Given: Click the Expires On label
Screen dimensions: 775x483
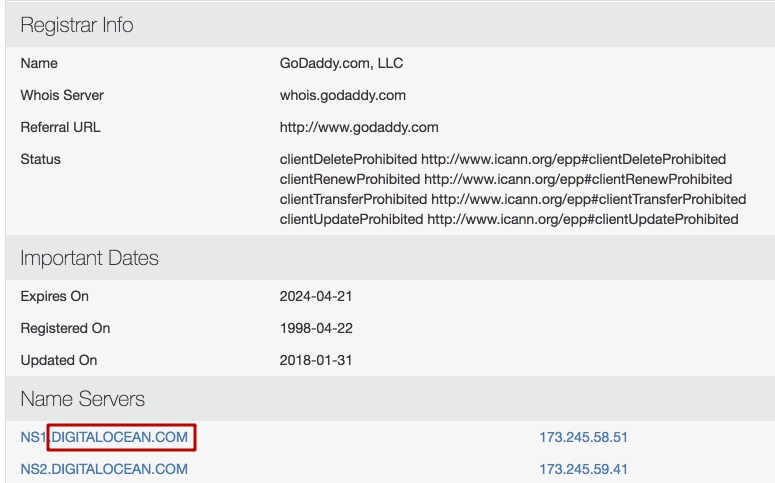Looking at the screenshot, I should coord(54,296).
